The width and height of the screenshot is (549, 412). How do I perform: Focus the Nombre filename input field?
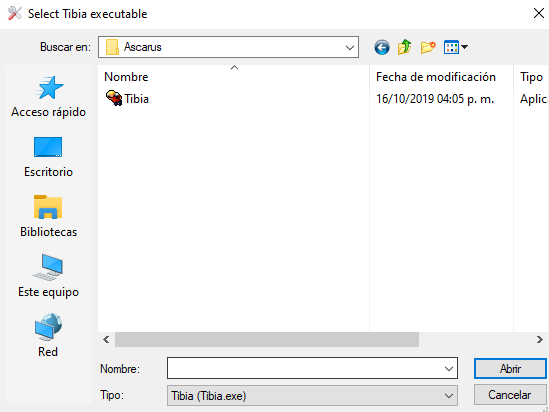[305, 369]
